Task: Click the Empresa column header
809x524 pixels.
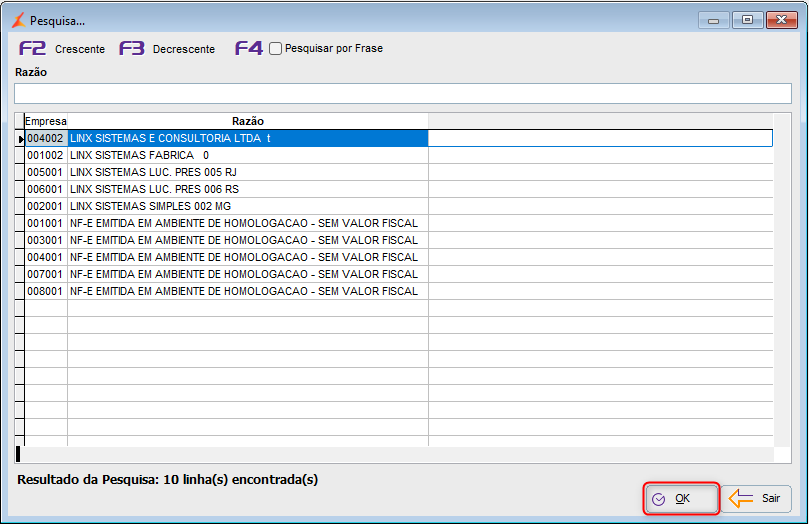Action: pyautogui.click(x=46, y=121)
